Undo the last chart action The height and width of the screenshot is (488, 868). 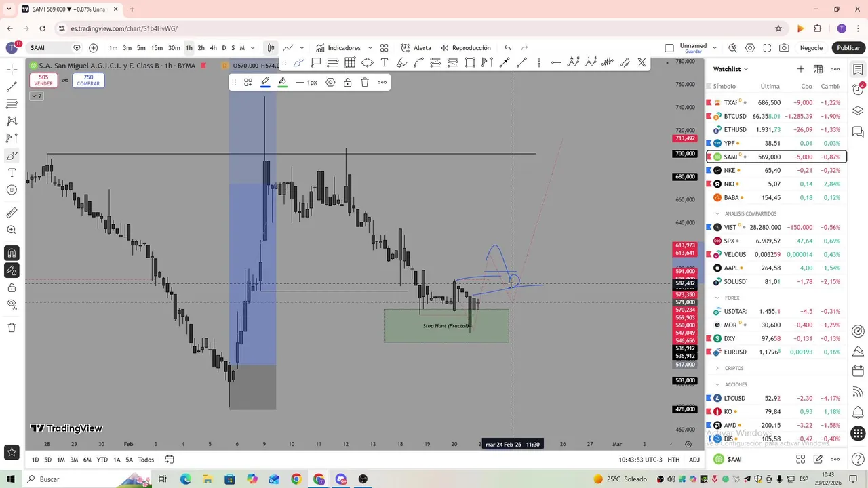[507, 48]
